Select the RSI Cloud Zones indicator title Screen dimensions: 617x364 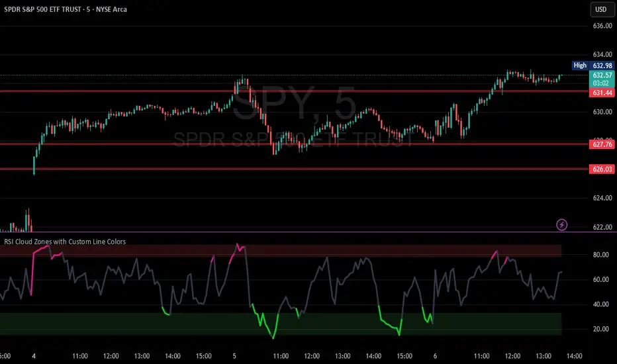tap(65, 242)
